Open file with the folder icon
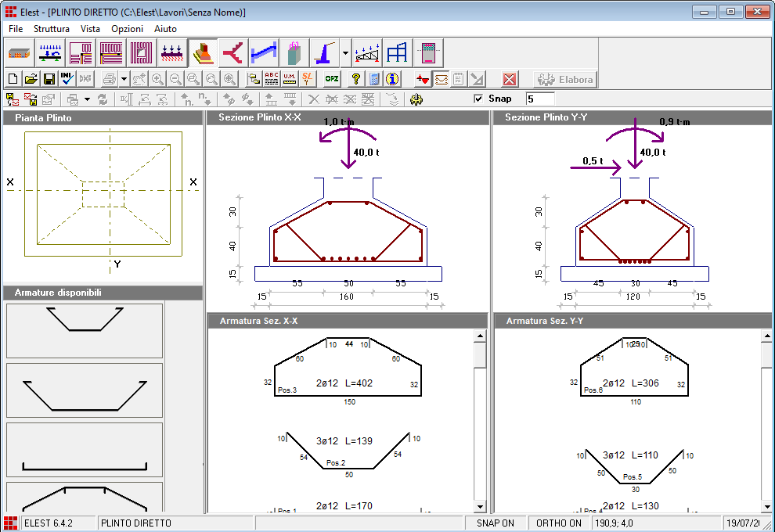Image resolution: width=775 pixels, height=532 pixels. coord(31,79)
